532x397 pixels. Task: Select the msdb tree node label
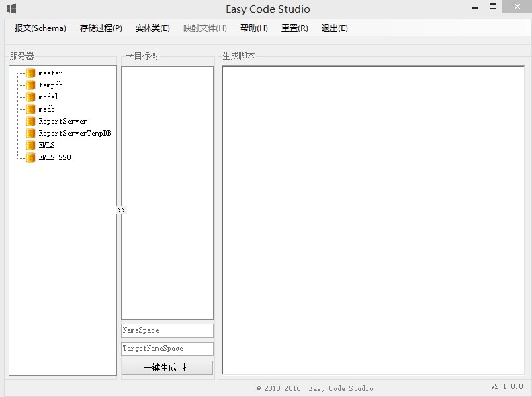[46, 109]
